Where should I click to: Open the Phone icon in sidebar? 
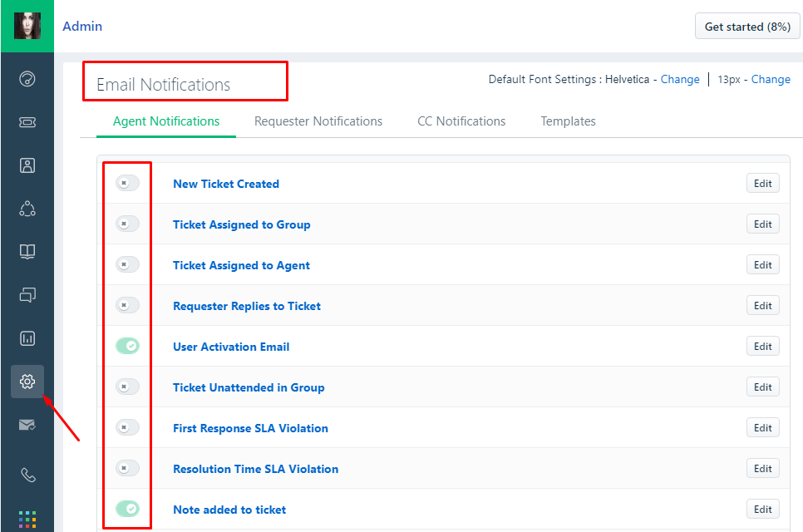point(27,475)
